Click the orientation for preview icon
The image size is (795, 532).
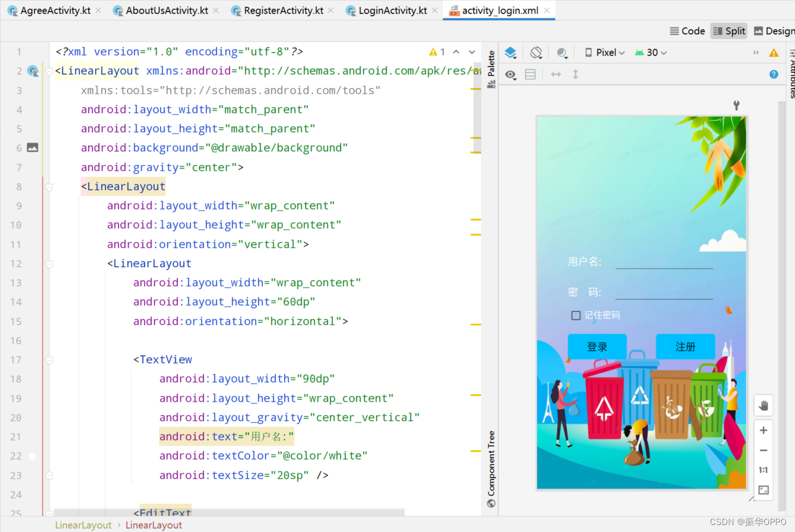tap(536, 52)
